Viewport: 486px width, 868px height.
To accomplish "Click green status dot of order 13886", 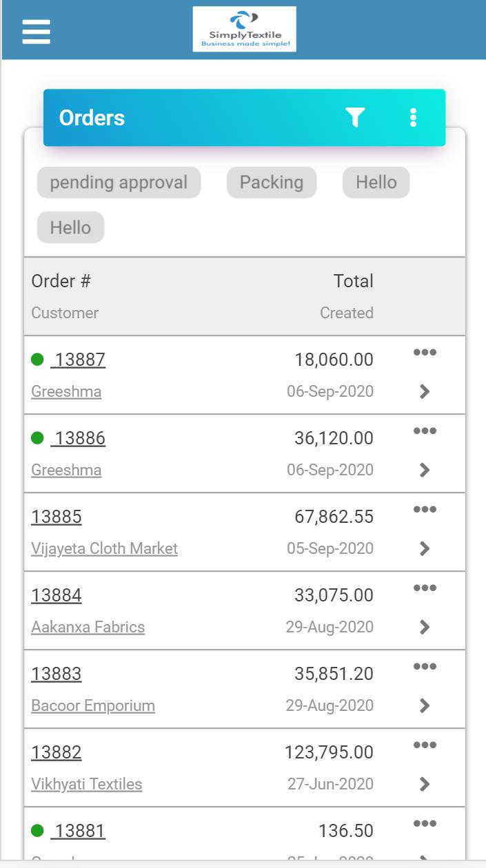I will (x=38, y=438).
